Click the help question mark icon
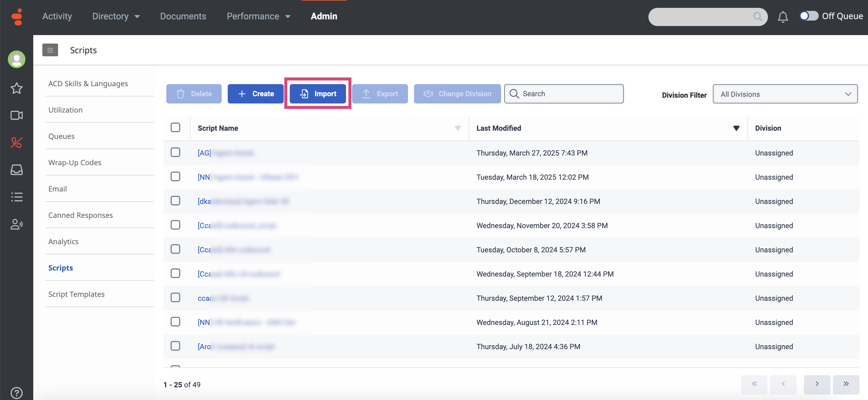Viewport: 868px width, 400px height. pos(17,392)
